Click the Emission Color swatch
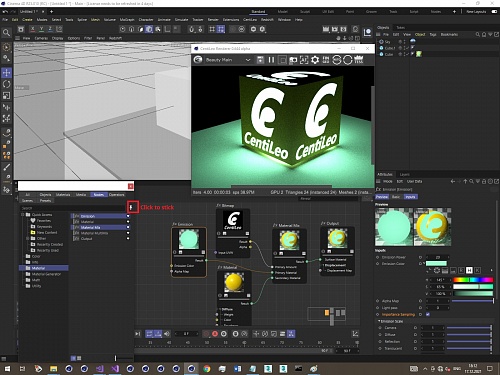Image resolution: width=500 pixels, height=375 pixels. [x=436, y=264]
